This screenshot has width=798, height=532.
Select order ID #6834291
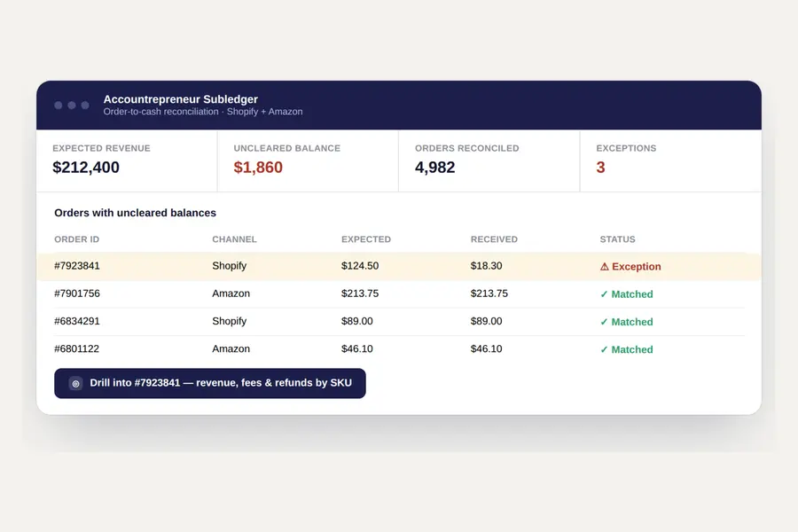77,321
